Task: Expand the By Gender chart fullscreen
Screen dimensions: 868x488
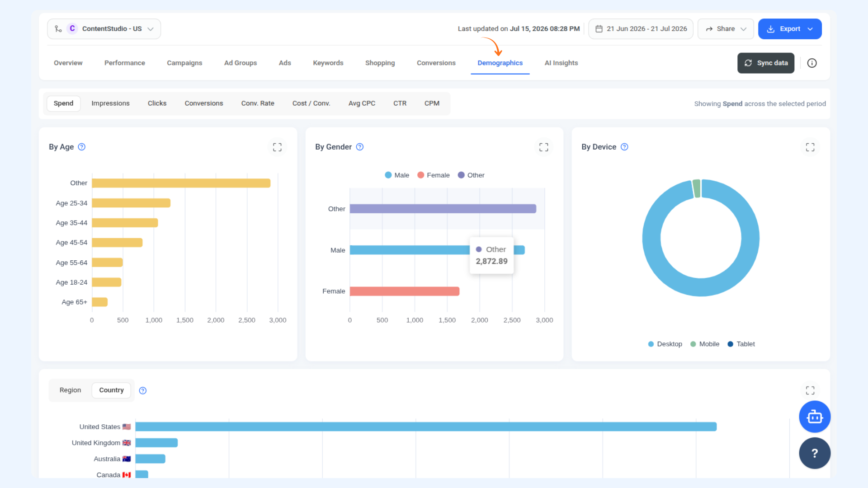Action: (543, 147)
